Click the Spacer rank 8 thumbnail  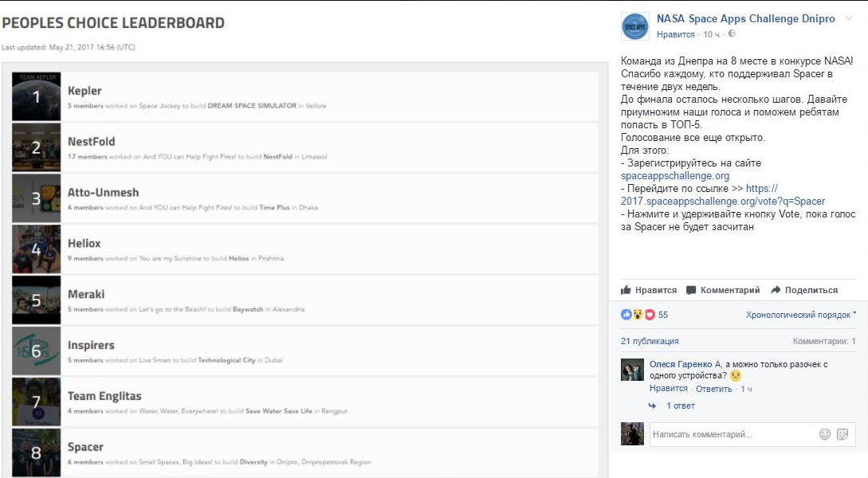click(36, 453)
